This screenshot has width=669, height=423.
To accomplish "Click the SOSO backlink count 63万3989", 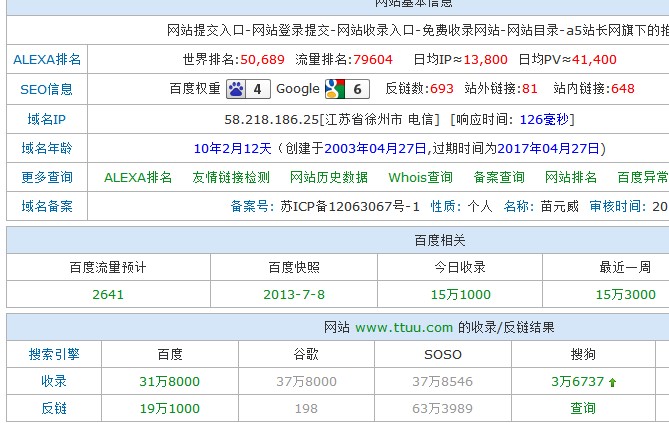I will point(443,408).
